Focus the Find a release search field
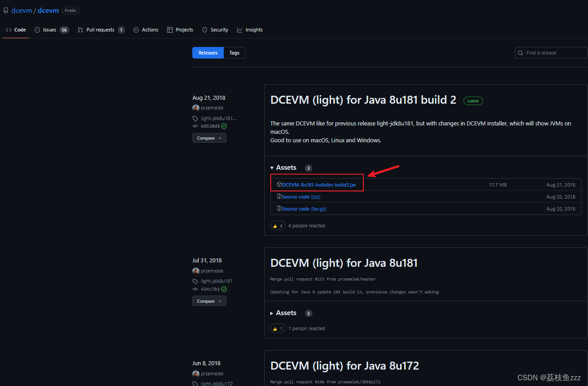 (551, 53)
